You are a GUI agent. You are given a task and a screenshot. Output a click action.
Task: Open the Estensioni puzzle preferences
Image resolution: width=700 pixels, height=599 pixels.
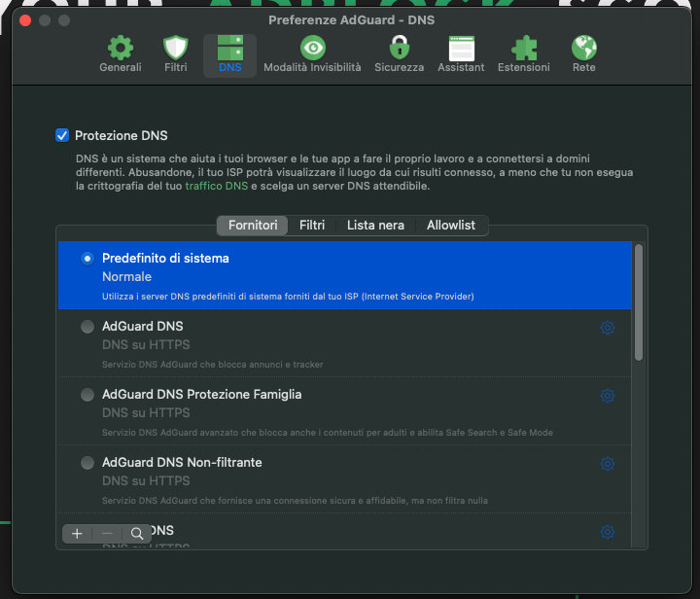524,54
